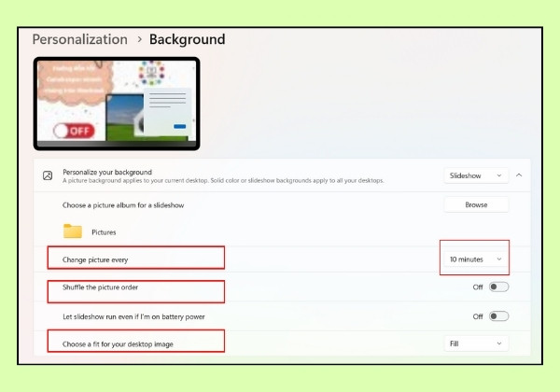The height and width of the screenshot is (392, 560).
Task: Click the breadcrumb chevron after Personalization
Action: point(140,39)
